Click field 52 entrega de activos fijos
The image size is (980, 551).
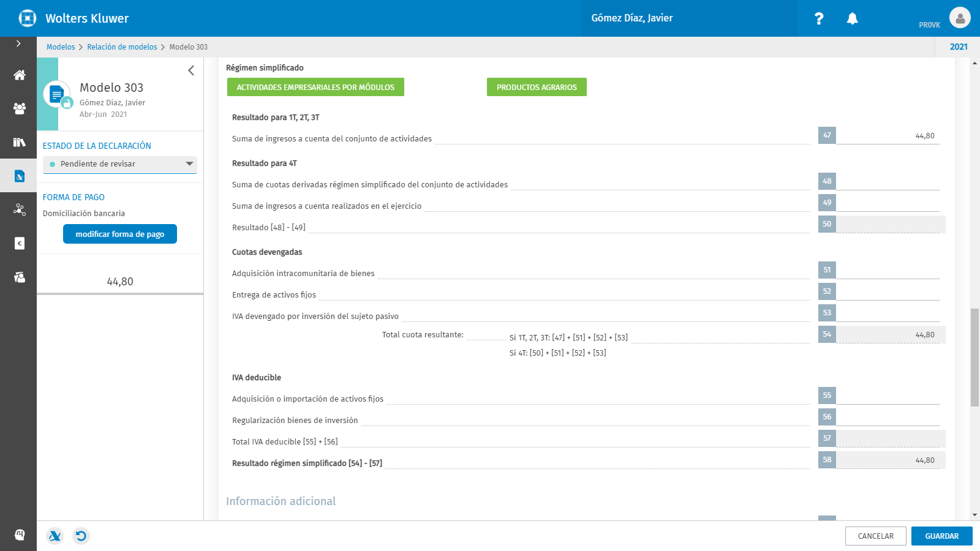point(888,291)
